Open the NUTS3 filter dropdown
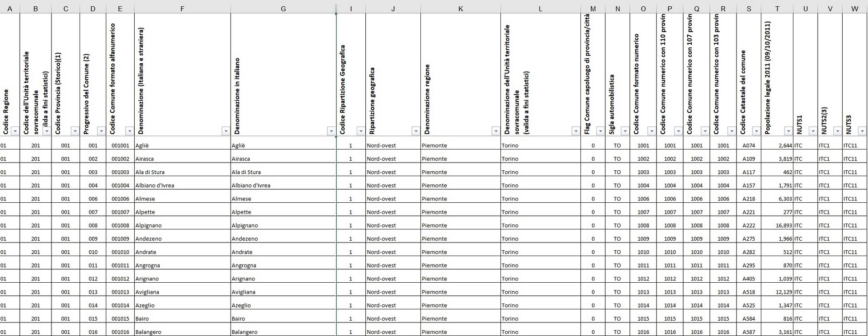868x336 pixels. (x=862, y=131)
